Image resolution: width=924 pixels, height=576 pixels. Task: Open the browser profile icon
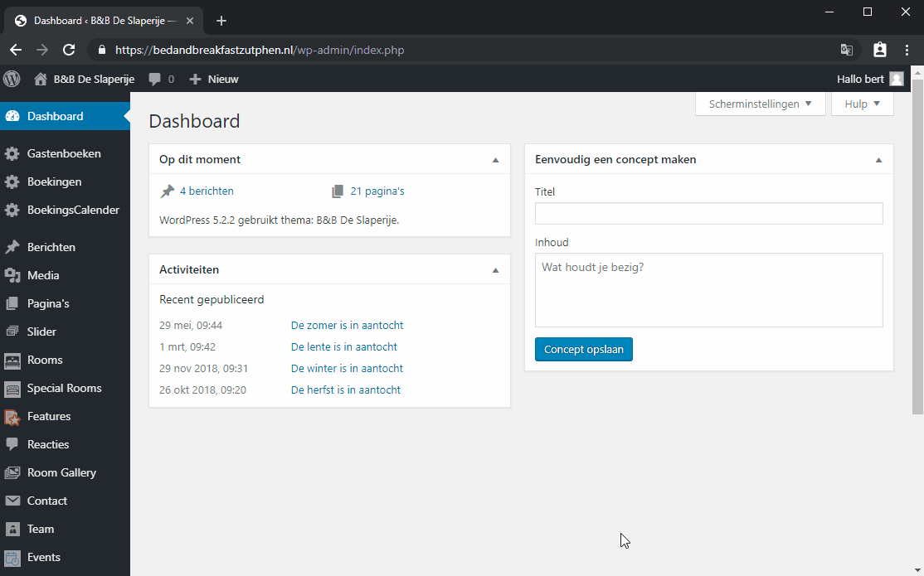coord(880,50)
